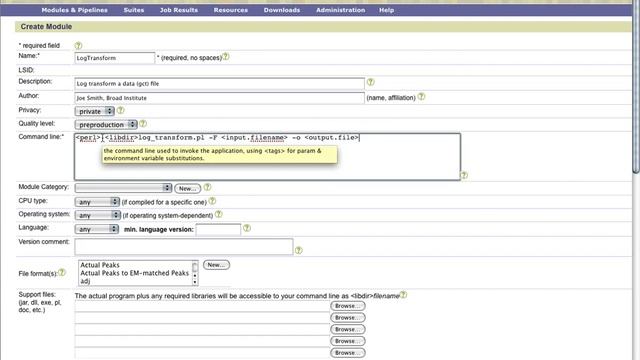
Task: Click the Version comment text box
Action: (x=184, y=247)
